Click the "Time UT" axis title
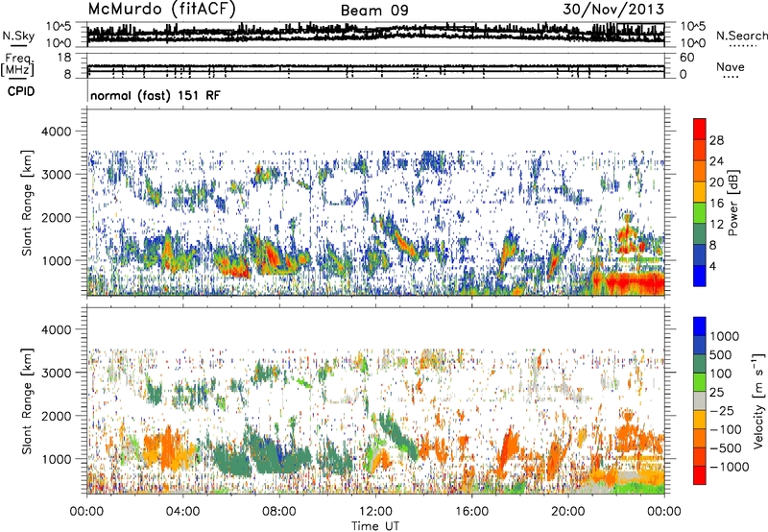 [x=375, y=526]
